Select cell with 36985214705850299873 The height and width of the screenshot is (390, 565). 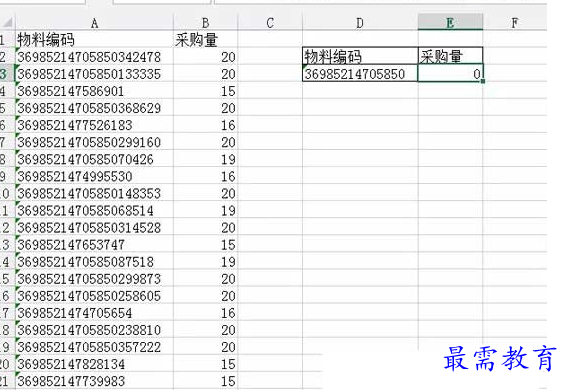point(94,279)
